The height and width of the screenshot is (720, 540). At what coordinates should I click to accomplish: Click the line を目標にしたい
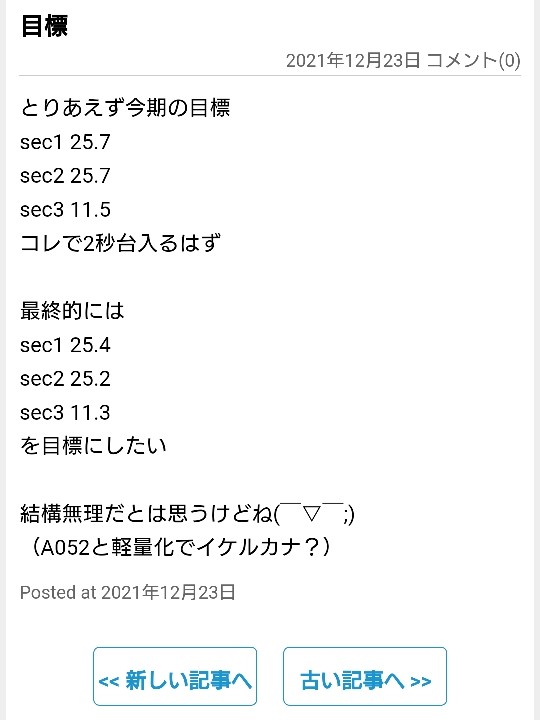point(93,446)
